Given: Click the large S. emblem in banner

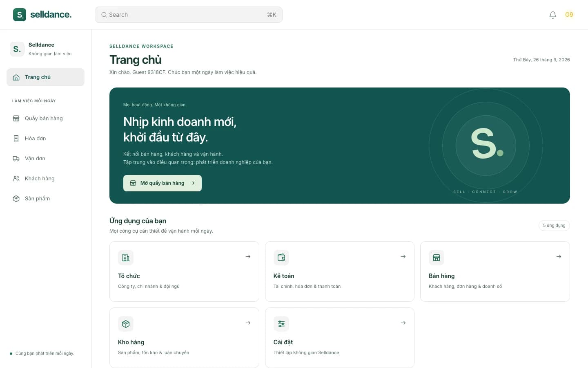Looking at the screenshot, I should coord(486,145).
